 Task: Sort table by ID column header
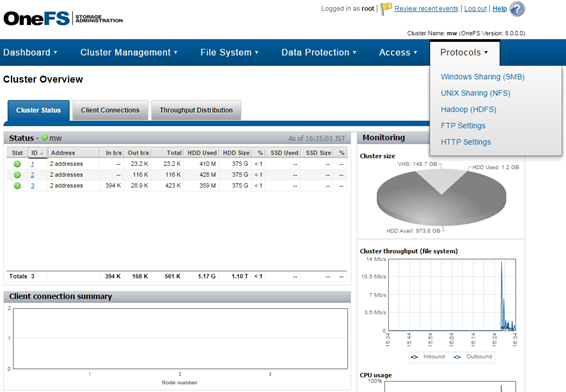click(x=37, y=153)
